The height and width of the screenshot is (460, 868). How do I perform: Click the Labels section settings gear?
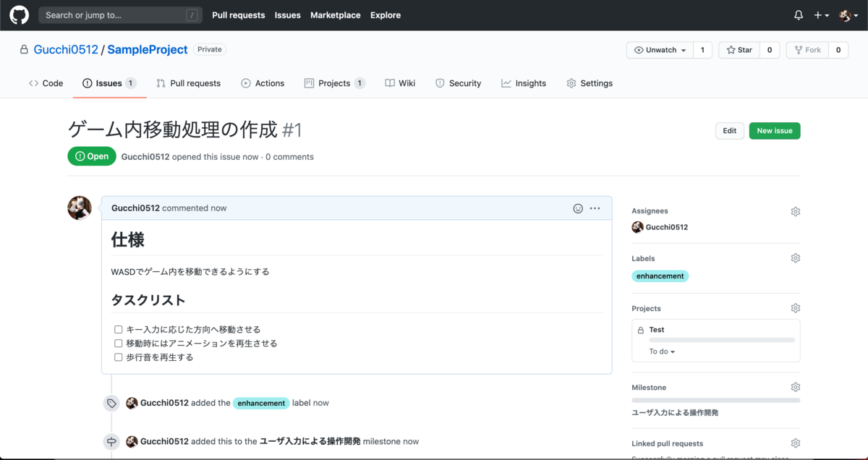pyautogui.click(x=795, y=257)
